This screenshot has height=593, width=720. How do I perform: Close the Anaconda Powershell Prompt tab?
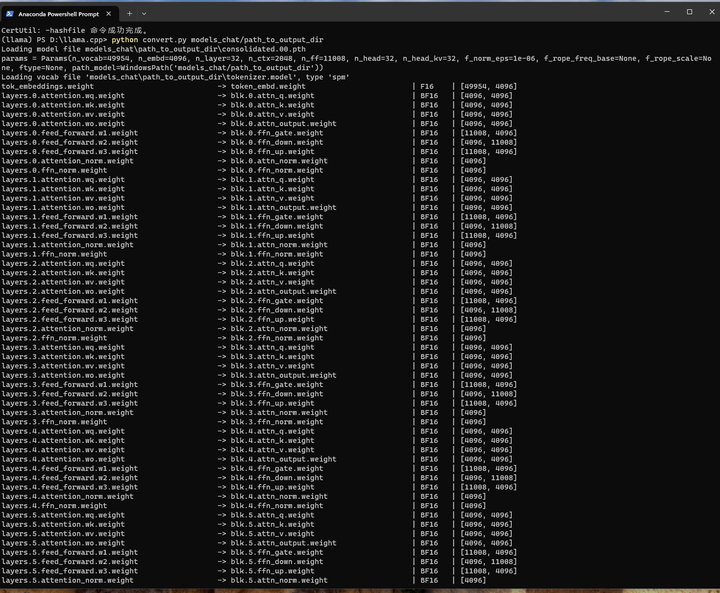(108, 14)
